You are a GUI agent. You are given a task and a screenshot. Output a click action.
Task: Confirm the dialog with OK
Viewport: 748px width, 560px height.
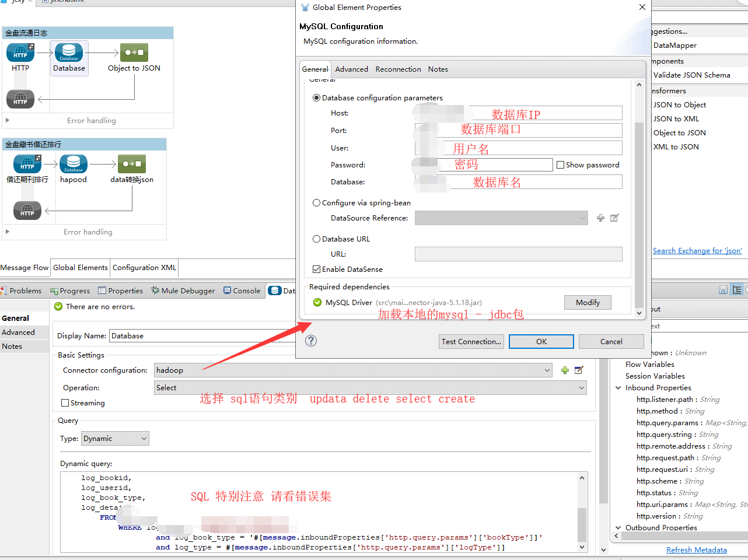(x=541, y=342)
